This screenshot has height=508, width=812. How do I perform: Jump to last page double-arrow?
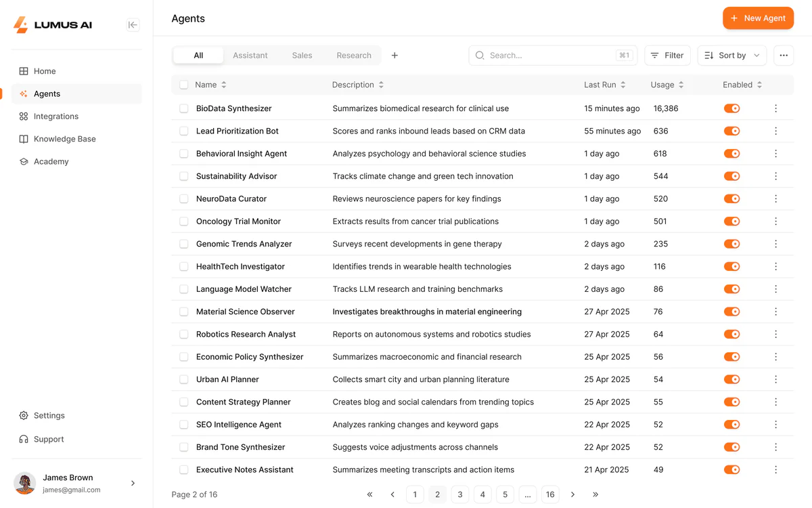[595, 494]
